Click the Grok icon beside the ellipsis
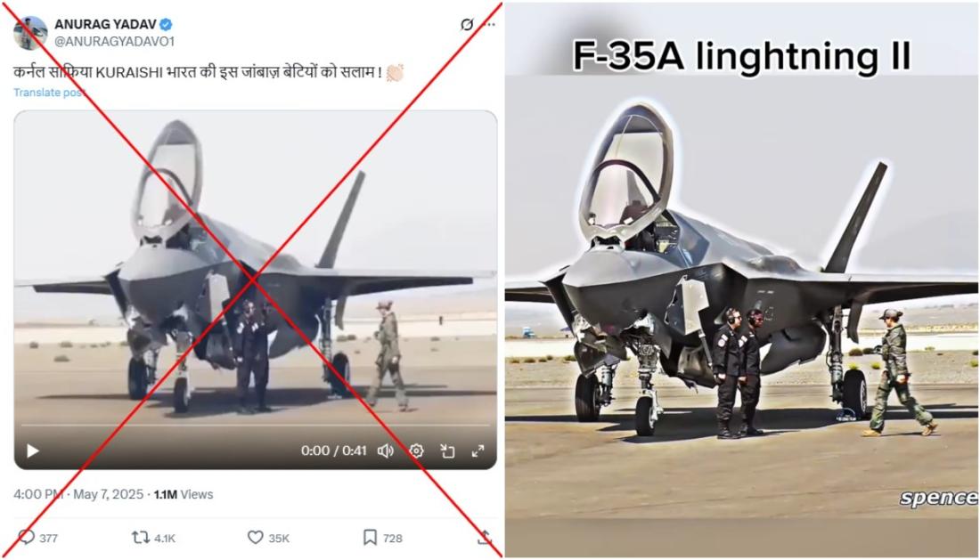 (x=466, y=24)
